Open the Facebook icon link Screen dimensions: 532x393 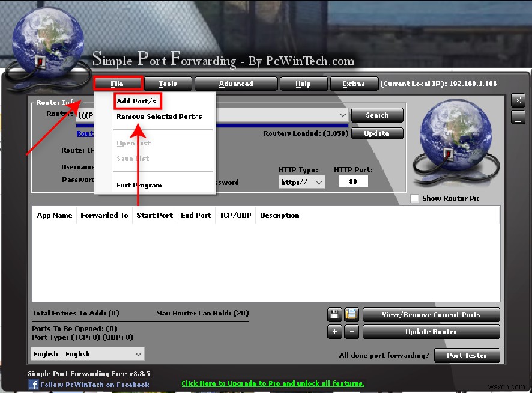pos(33,385)
